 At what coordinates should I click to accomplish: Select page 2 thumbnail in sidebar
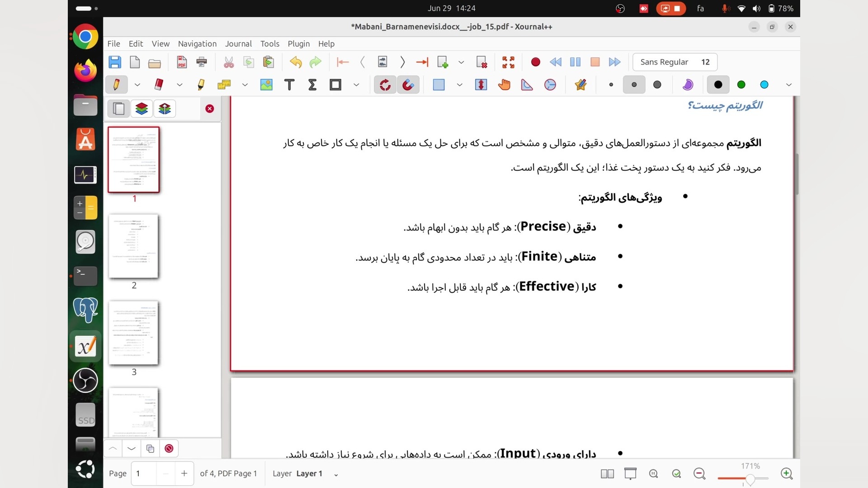pyautogui.click(x=134, y=247)
